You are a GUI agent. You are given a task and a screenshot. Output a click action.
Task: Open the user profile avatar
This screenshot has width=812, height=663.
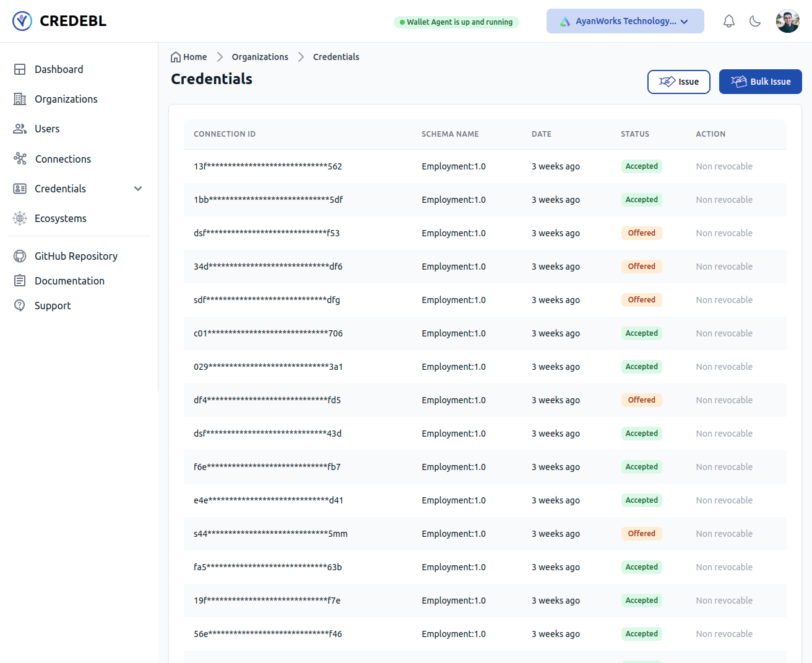(x=787, y=21)
